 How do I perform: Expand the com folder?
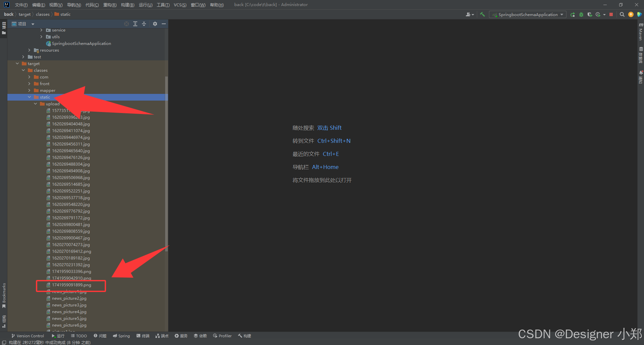coord(29,77)
